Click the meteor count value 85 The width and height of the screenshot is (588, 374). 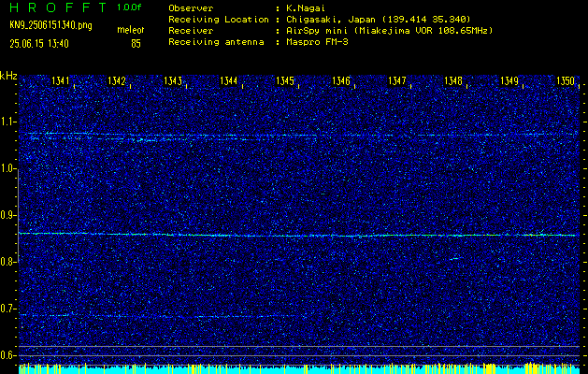click(x=136, y=44)
